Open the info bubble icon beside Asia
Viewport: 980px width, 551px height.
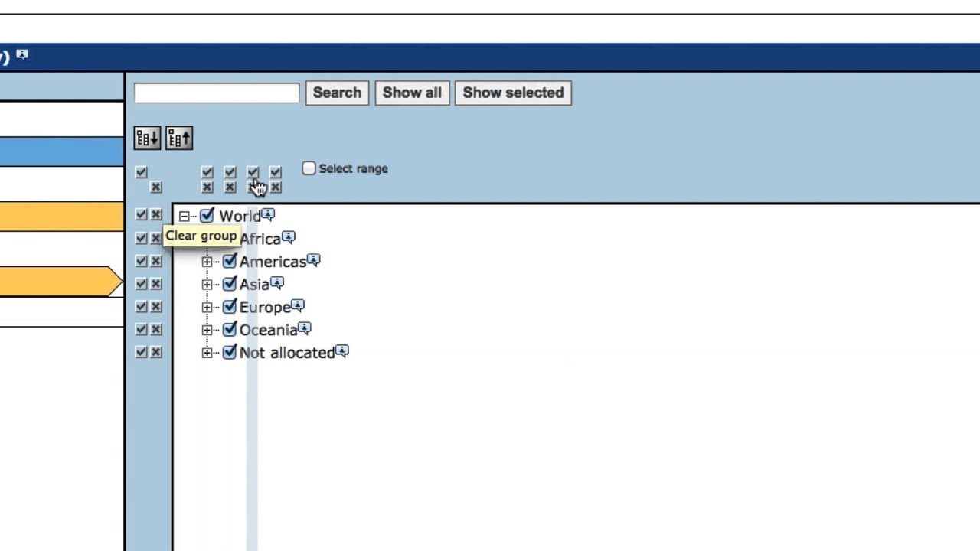tap(277, 283)
